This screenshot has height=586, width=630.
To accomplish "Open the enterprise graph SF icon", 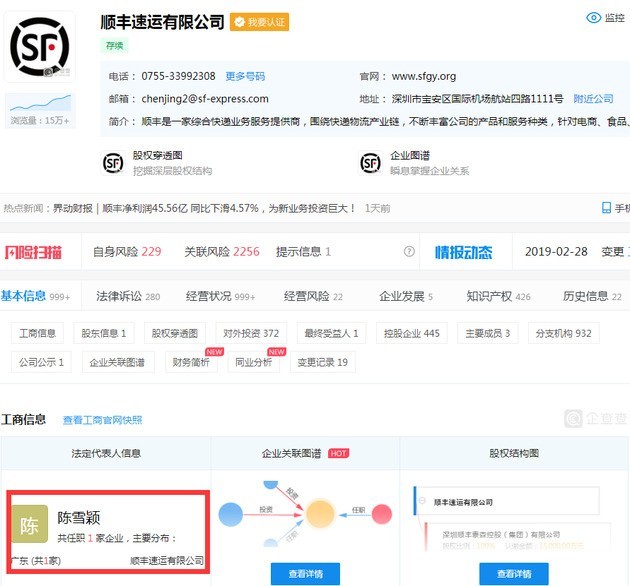I will (x=370, y=163).
